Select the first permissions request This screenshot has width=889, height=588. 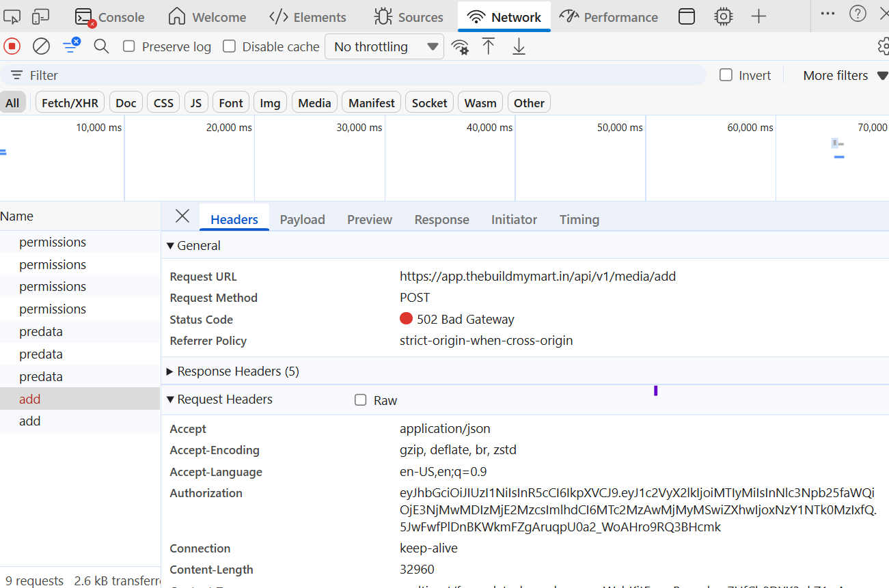point(80,242)
